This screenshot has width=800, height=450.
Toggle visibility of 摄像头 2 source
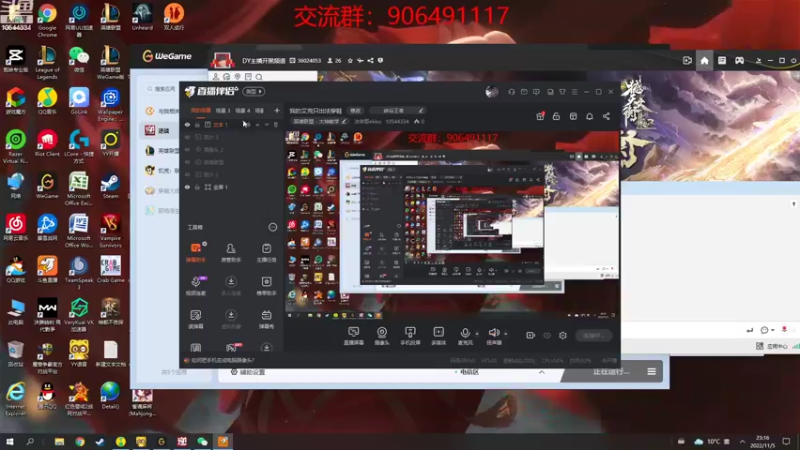click(187, 149)
